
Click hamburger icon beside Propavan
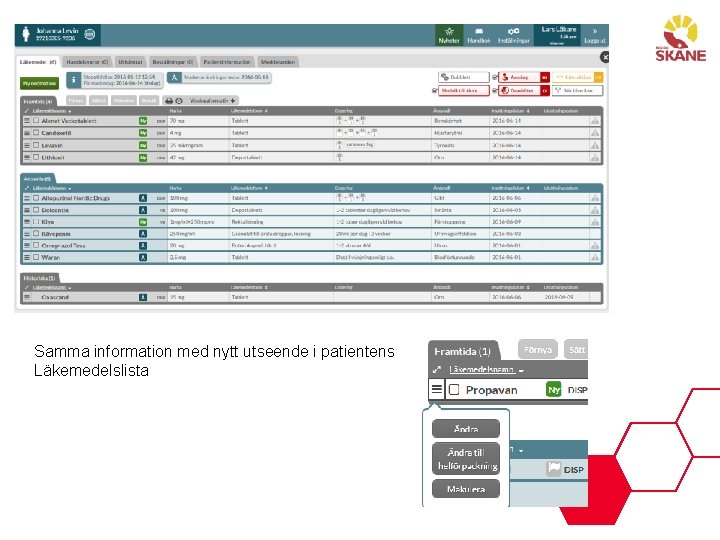coord(436,390)
